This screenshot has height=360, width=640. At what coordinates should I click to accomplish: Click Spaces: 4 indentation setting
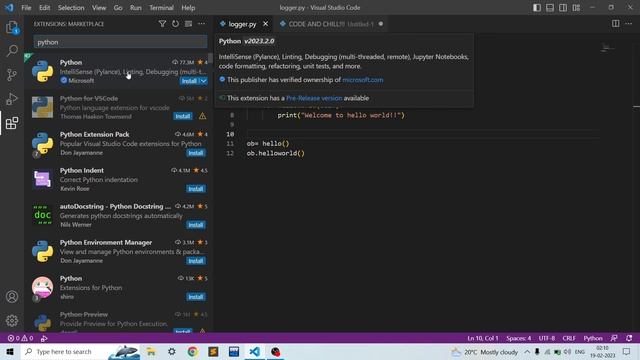coord(519,338)
